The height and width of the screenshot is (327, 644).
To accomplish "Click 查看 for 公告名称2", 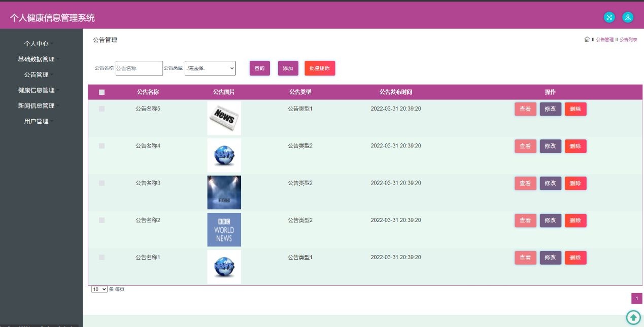I will (525, 221).
